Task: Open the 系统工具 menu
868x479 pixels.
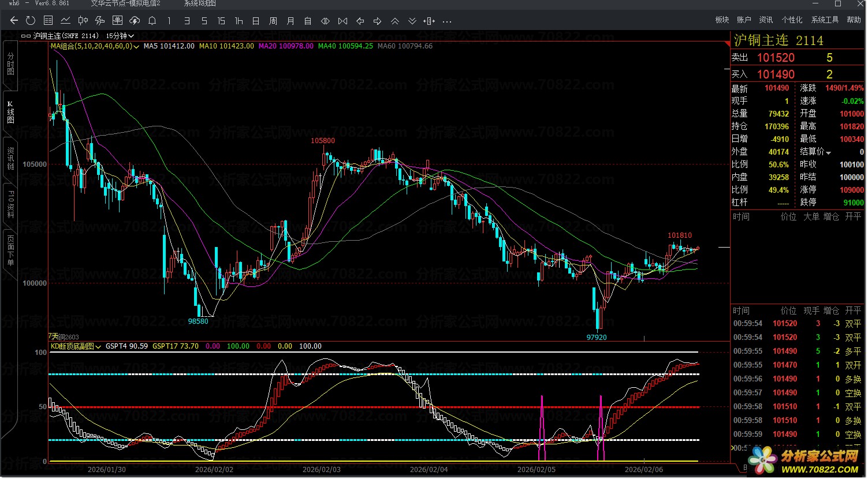Action: click(825, 20)
